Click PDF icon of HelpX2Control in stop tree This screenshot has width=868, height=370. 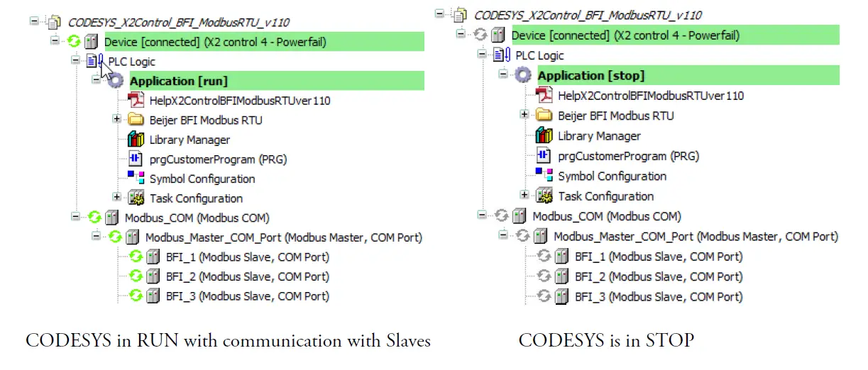click(544, 95)
